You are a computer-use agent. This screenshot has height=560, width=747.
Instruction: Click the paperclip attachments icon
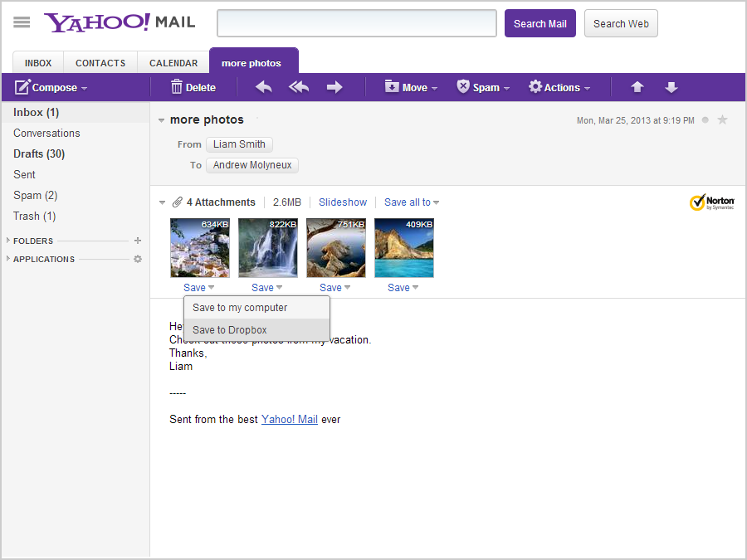pyautogui.click(x=178, y=202)
